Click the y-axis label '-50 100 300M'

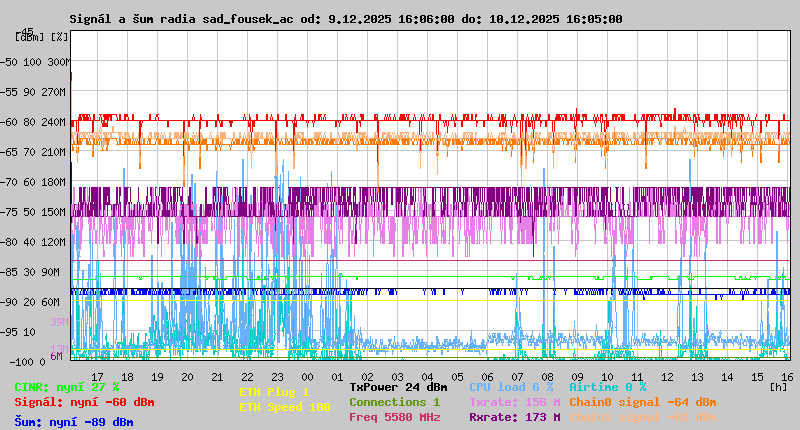pyautogui.click(x=34, y=62)
